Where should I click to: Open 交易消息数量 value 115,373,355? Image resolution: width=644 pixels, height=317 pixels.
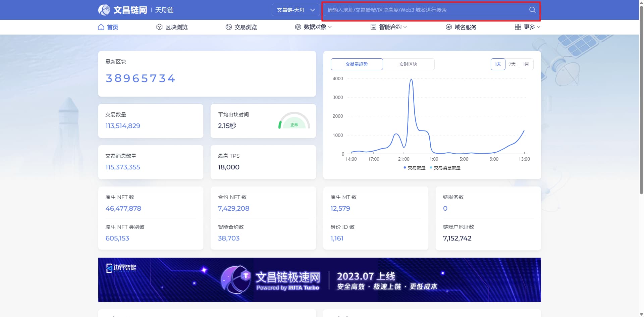[123, 167]
